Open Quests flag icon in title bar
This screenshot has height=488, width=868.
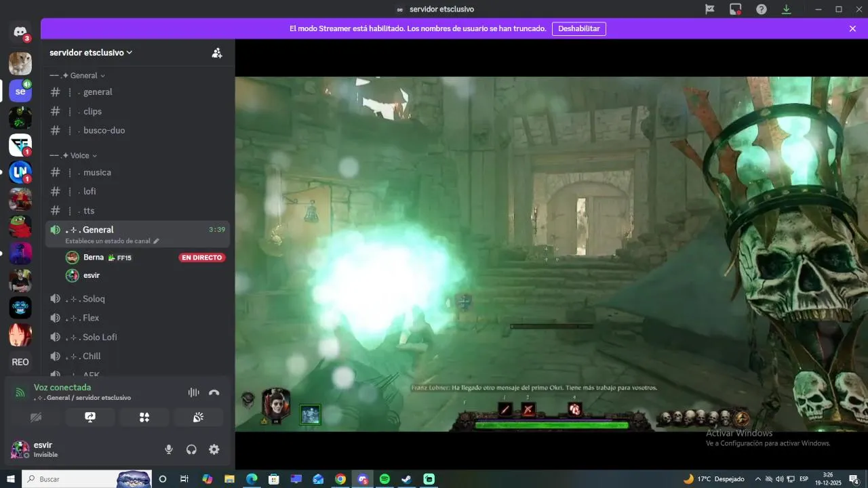[710, 9]
